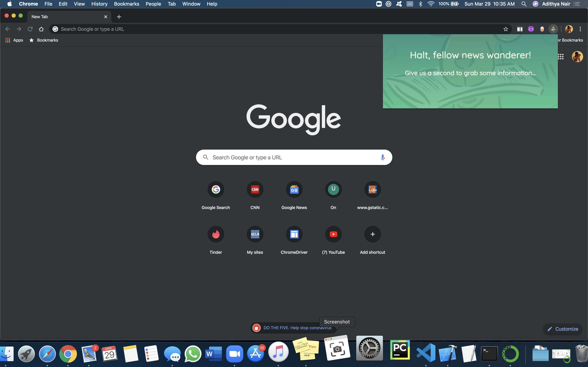Click the purple extension icon in toolbar
Screen dimensions: 588x367
coord(531,29)
